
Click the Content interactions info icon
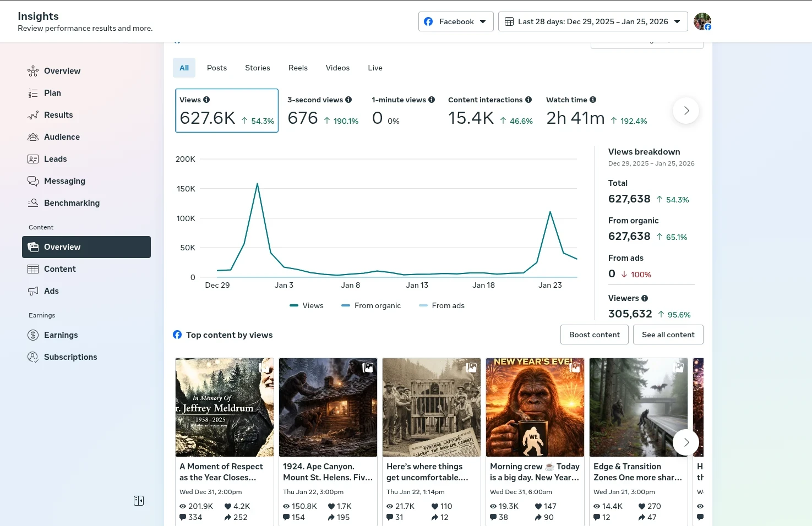pyautogui.click(x=528, y=100)
